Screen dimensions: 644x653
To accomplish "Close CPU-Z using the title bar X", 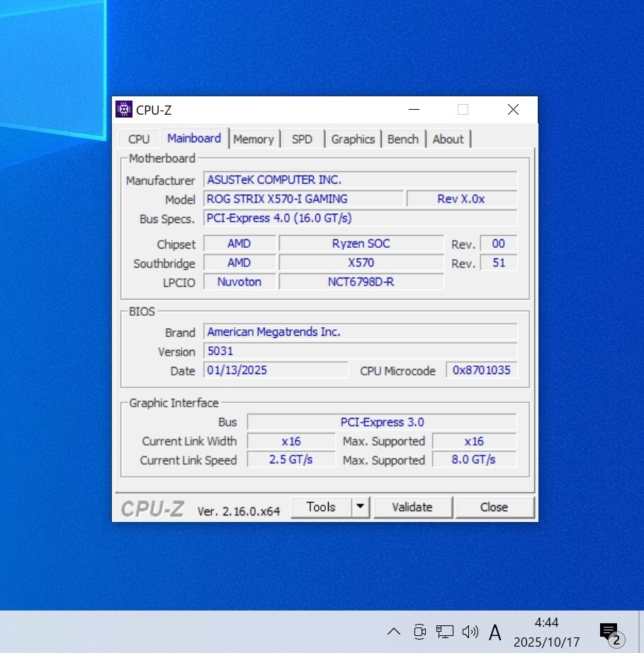I will [513, 110].
